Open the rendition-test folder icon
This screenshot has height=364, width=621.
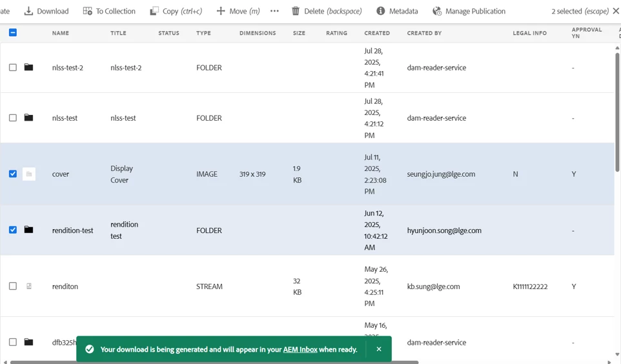tap(28, 230)
